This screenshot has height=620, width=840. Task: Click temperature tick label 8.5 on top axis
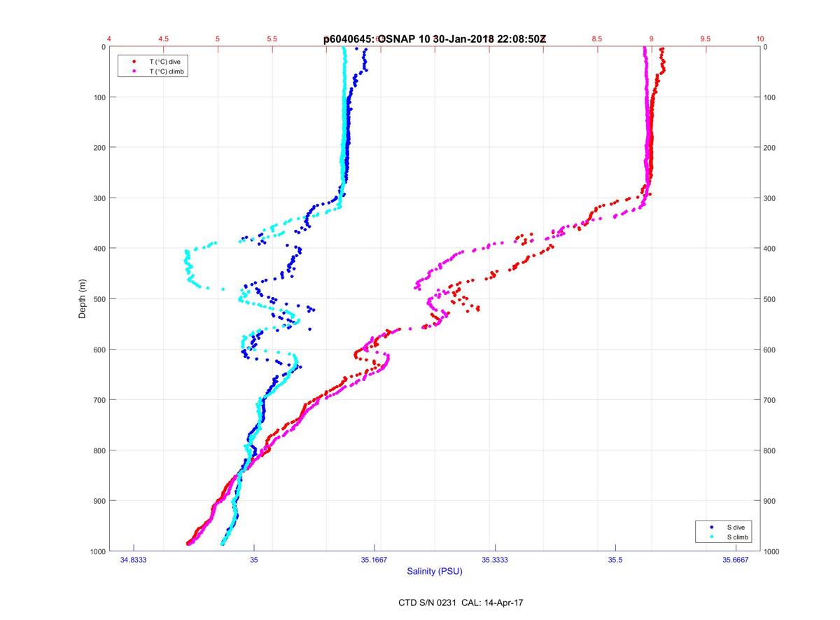coord(597,39)
